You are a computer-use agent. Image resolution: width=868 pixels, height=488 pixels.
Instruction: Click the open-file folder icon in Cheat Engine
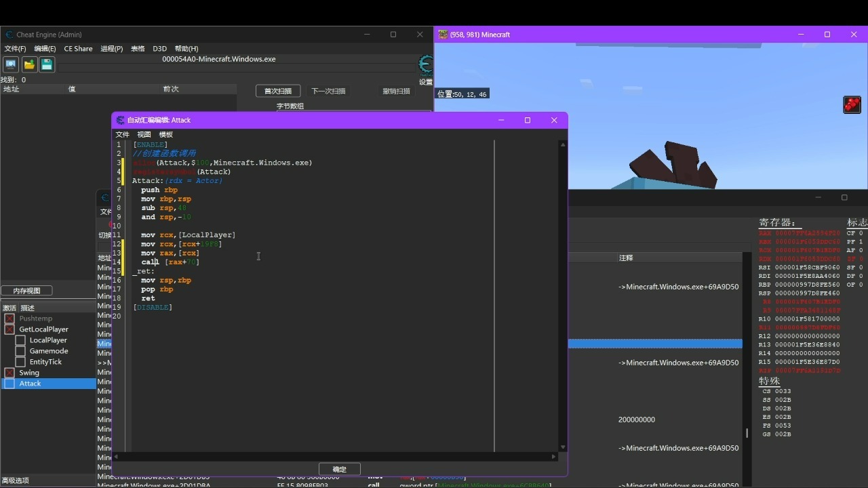[29, 64]
